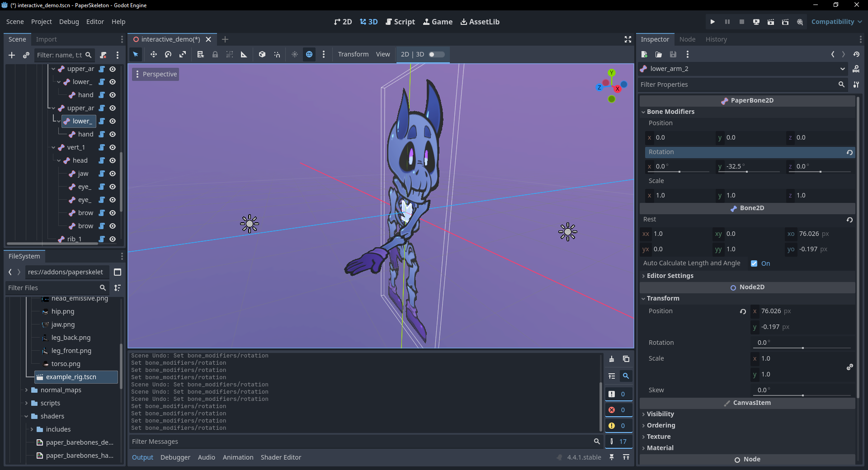Click load resource folder icon in Inspector
The height and width of the screenshot is (470, 868).
pyautogui.click(x=659, y=54)
